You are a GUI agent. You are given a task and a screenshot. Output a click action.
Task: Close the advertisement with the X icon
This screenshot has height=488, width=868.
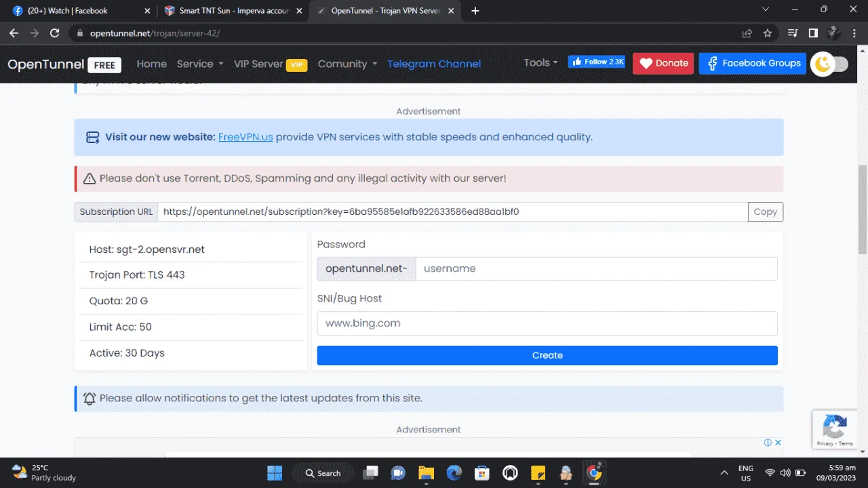778,443
